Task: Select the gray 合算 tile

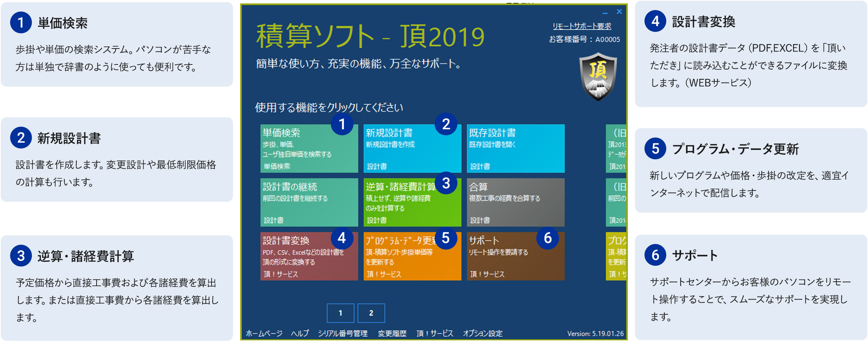Action: click(515, 202)
